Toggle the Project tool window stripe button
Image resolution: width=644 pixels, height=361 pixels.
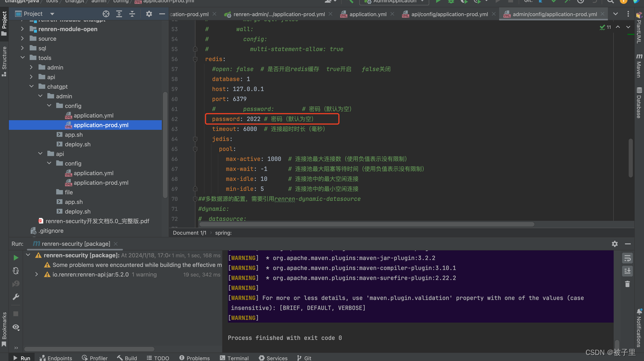(x=4, y=23)
